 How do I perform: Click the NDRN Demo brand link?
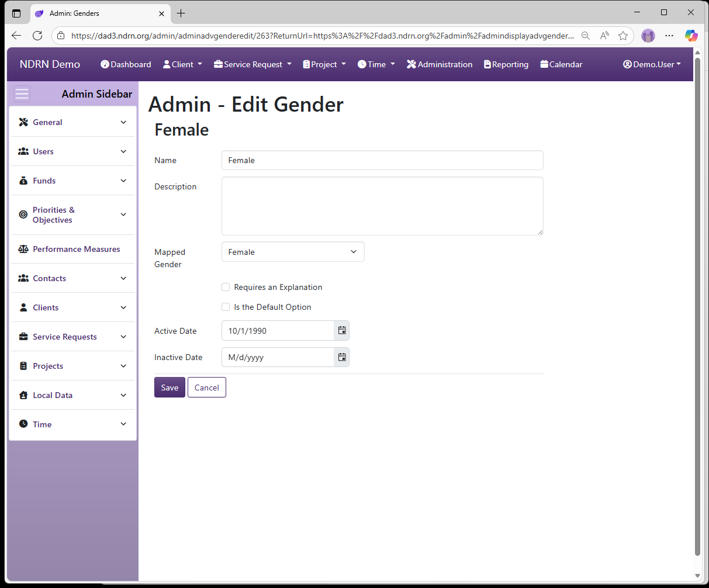(x=50, y=64)
